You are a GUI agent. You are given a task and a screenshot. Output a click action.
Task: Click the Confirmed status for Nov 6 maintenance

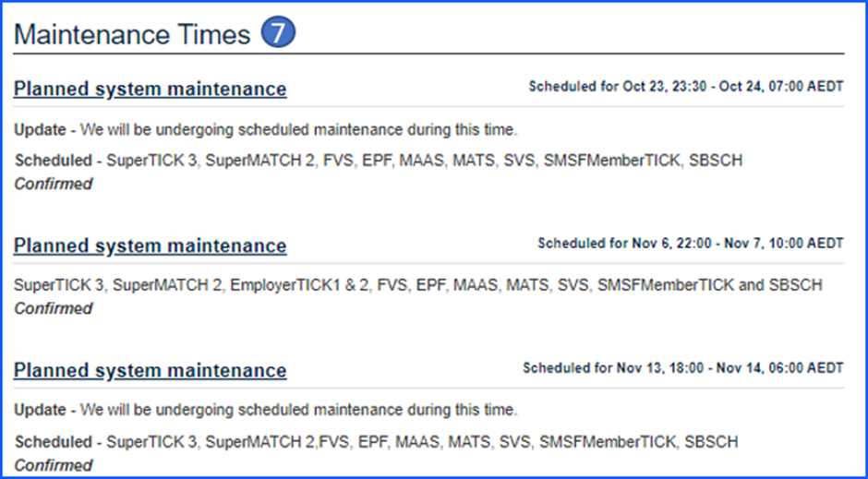(54, 308)
